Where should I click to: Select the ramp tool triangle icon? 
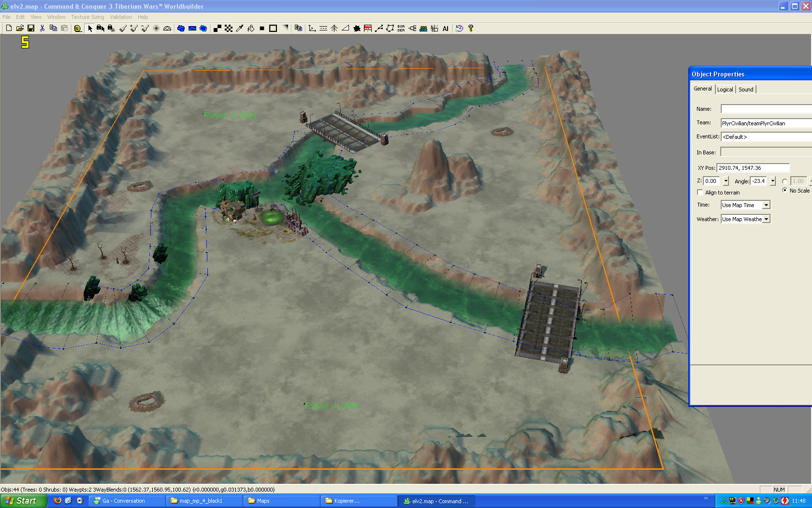[x=345, y=28]
